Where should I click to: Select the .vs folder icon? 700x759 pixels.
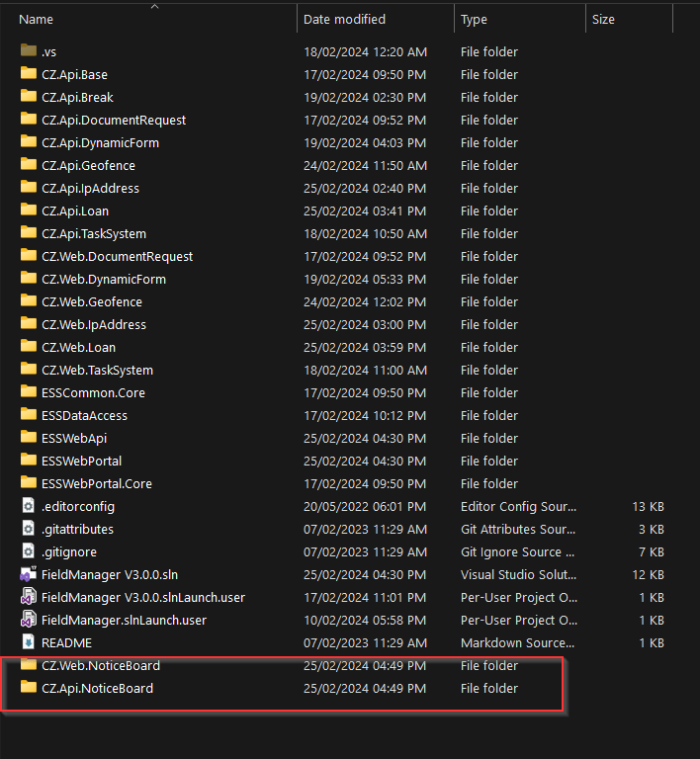(29, 50)
